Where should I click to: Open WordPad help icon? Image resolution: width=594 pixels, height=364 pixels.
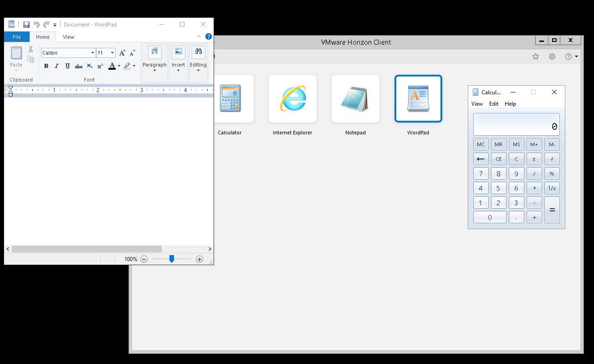click(x=209, y=36)
